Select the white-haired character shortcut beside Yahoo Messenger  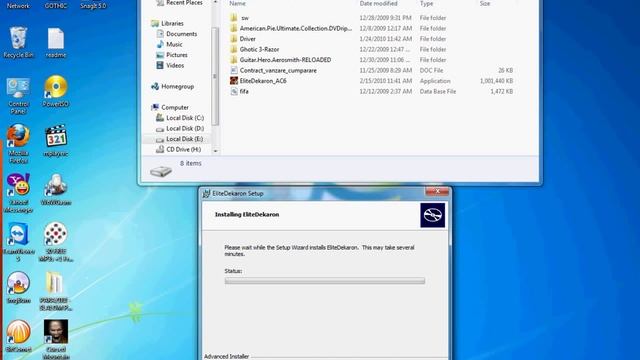(56, 189)
